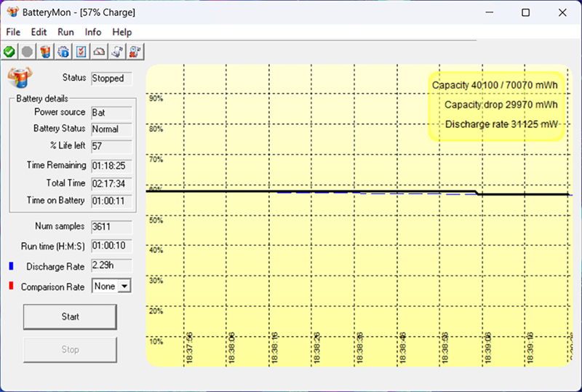The height and width of the screenshot is (392, 582).
Task: Click the 50% axis label on the graph
Action: tap(156, 220)
